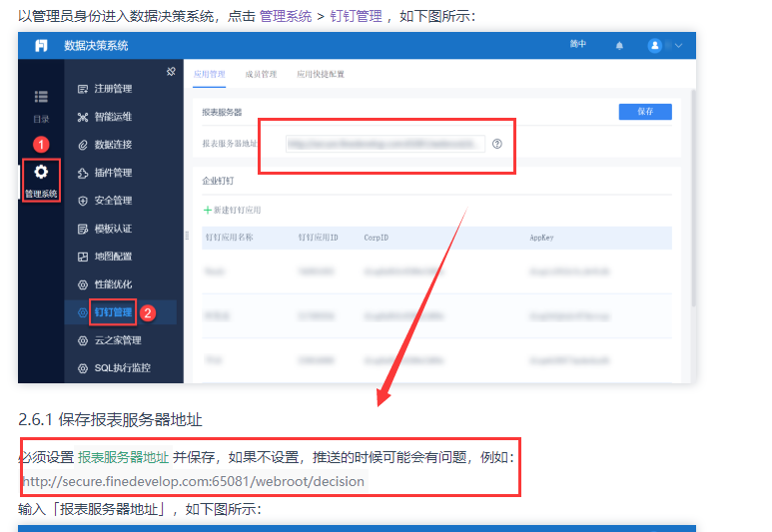Click the 注册管理 icon
772x532 pixels.
coord(83,89)
